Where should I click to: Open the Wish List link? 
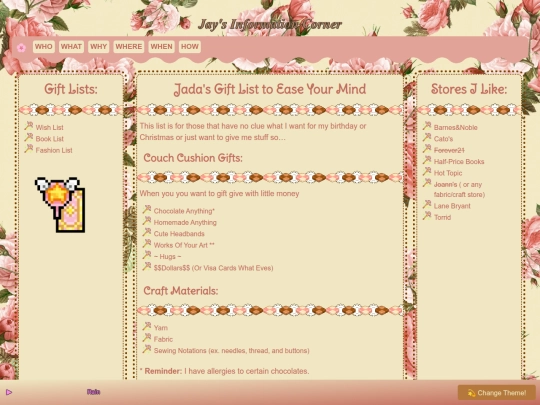click(49, 127)
